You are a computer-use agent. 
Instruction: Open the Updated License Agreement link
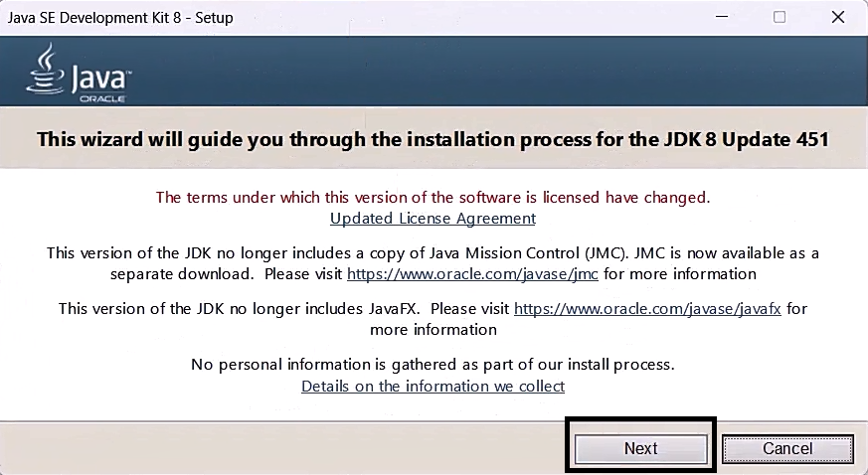pos(433,219)
